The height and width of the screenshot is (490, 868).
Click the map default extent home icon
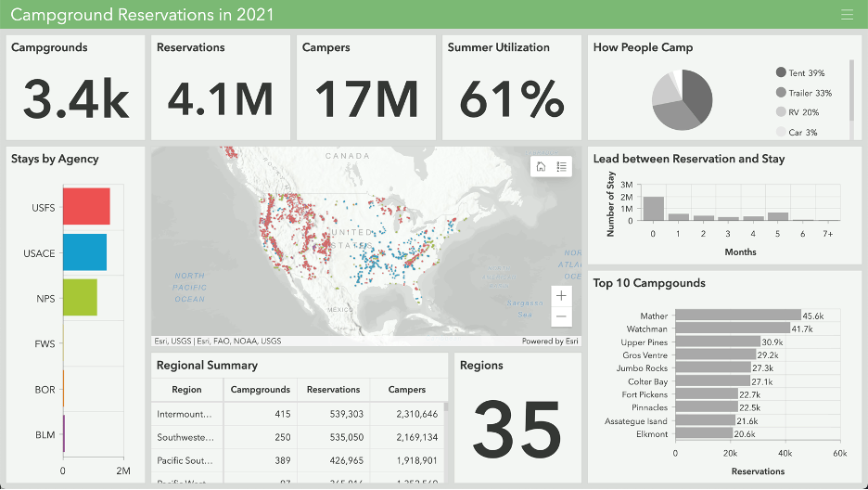tap(542, 166)
